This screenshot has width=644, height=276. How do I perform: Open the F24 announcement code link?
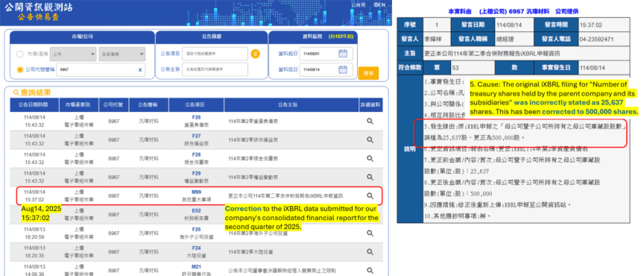tap(196, 248)
